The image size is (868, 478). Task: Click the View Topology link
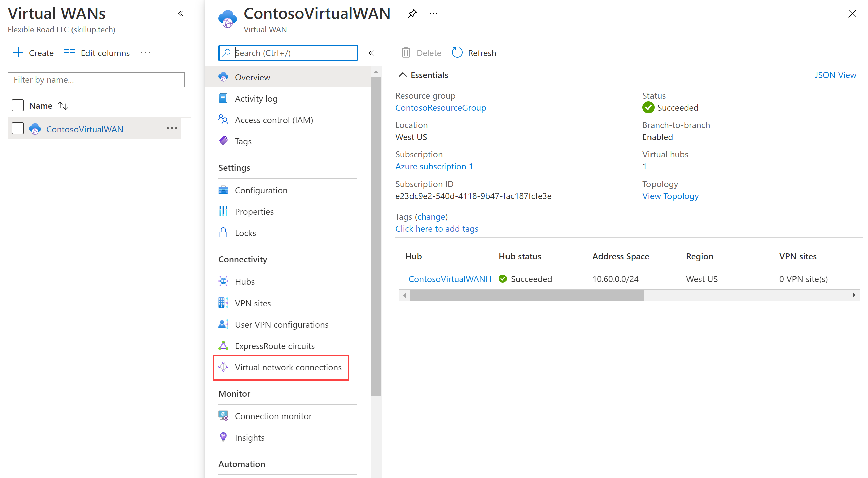coord(671,196)
